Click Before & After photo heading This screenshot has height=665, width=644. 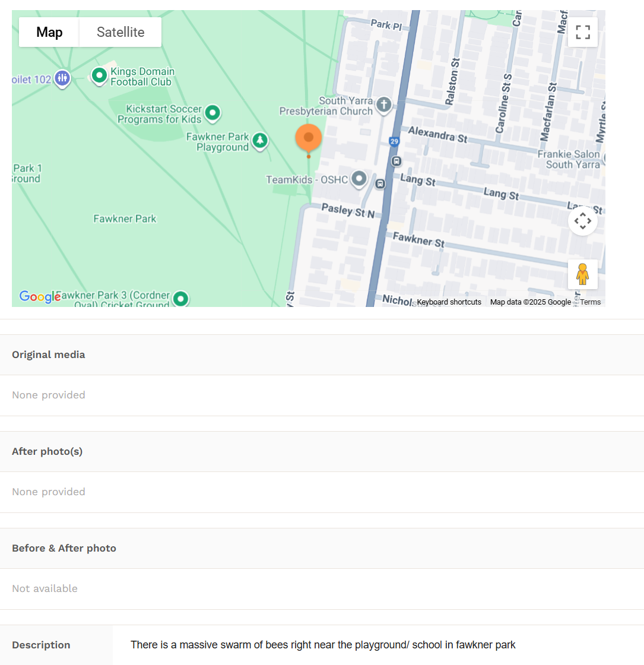click(x=64, y=548)
